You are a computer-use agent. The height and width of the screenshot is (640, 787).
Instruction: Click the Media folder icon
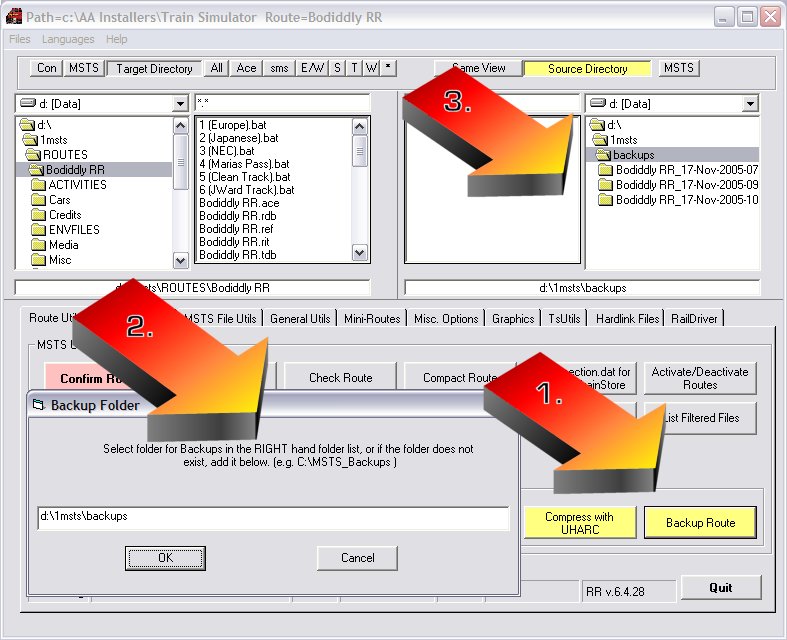pyautogui.click(x=39, y=245)
